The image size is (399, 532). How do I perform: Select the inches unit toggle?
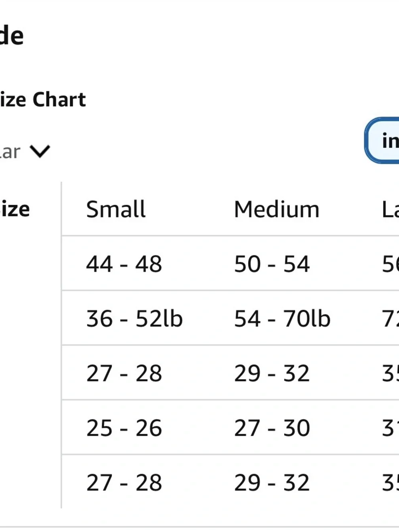382,140
